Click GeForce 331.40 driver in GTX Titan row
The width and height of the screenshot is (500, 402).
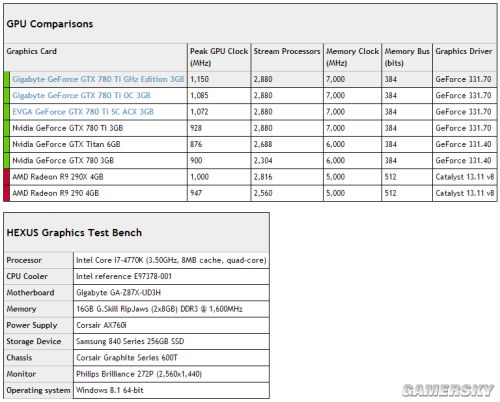pyautogui.click(x=463, y=144)
